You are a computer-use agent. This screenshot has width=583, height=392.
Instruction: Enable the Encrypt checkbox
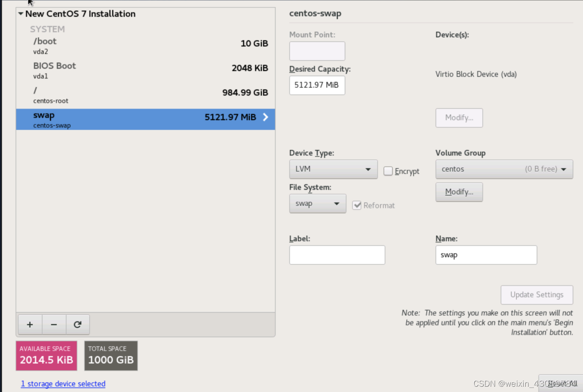(388, 171)
